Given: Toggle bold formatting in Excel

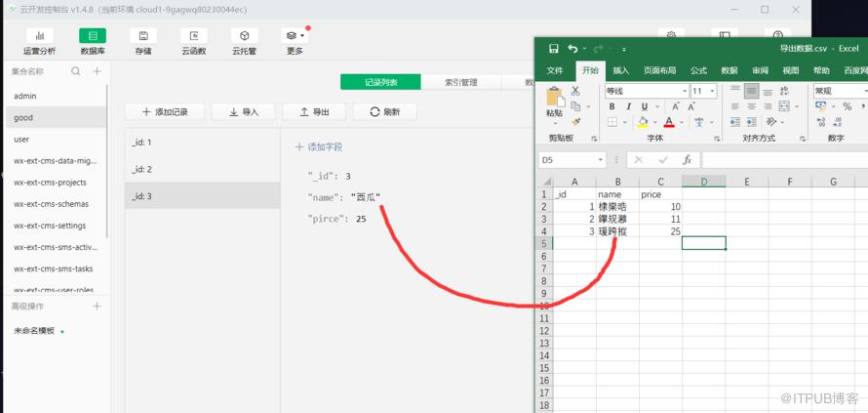Looking at the screenshot, I should pyautogui.click(x=612, y=106).
